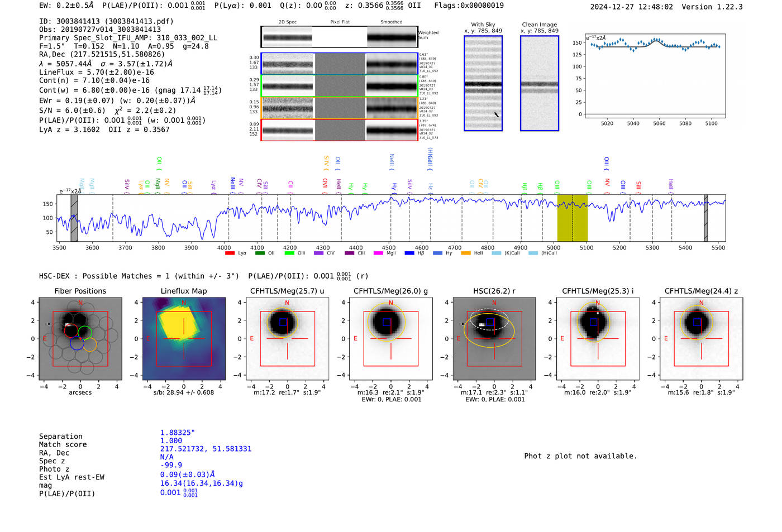Click the magenta MgII legend swatch
Viewport: 782px width, 532px height.
coord(378,253)
